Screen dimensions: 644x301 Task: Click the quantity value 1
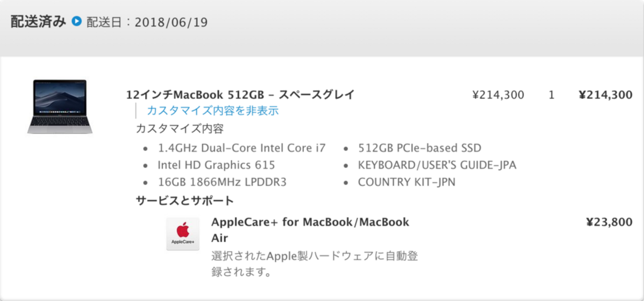click(551, 95)
